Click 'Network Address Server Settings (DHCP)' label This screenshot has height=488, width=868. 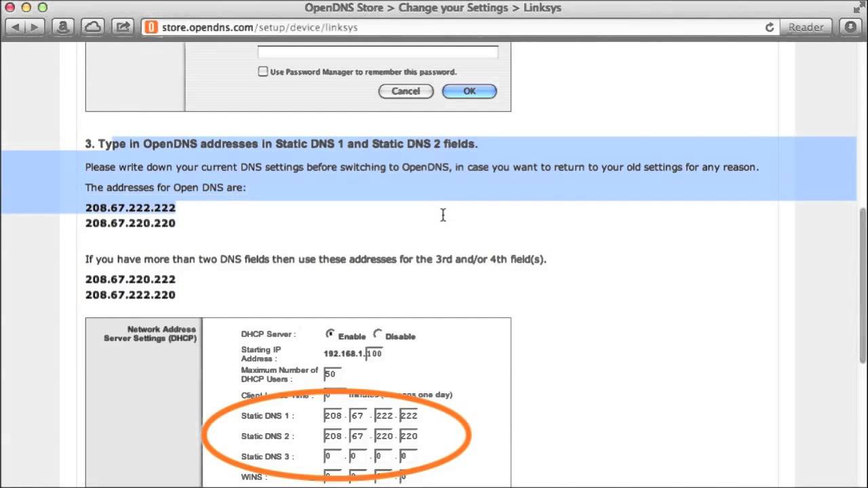150,333
